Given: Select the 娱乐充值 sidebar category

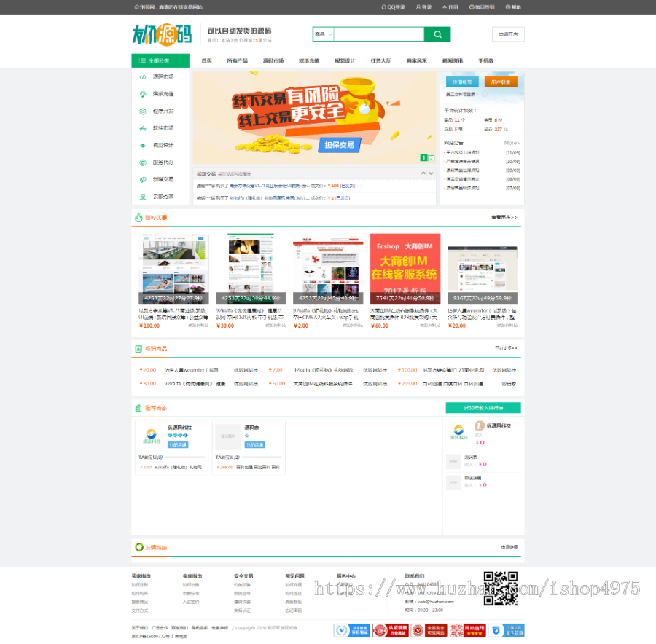Looking at the screenshot, I should (x=163, y=94).
